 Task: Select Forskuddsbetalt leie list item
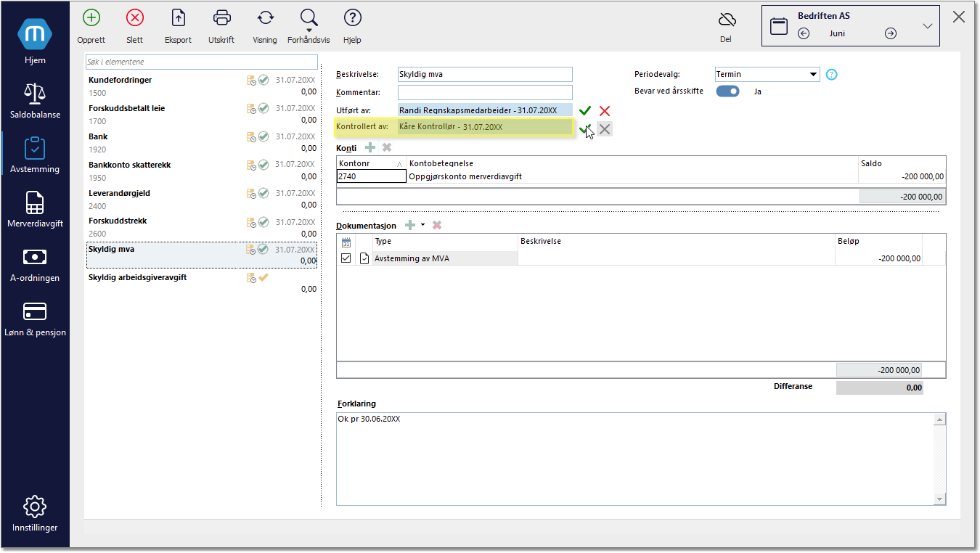(202, 114)
